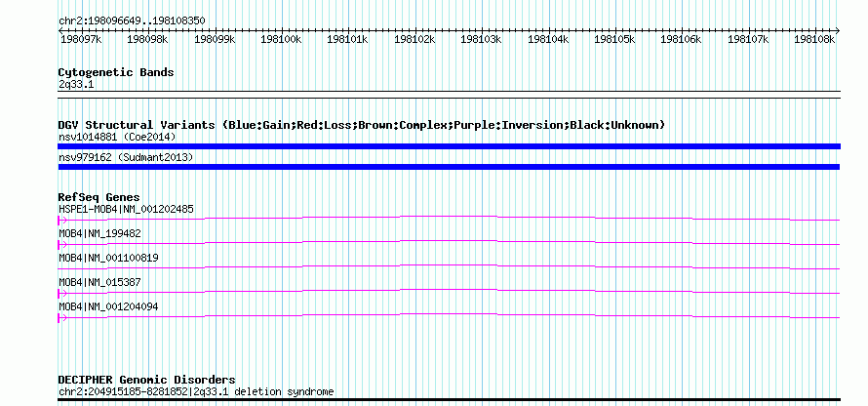Click the 198104k ruler tick label
The width and height of the screenshot is (868, 406).
click(548, 39)
